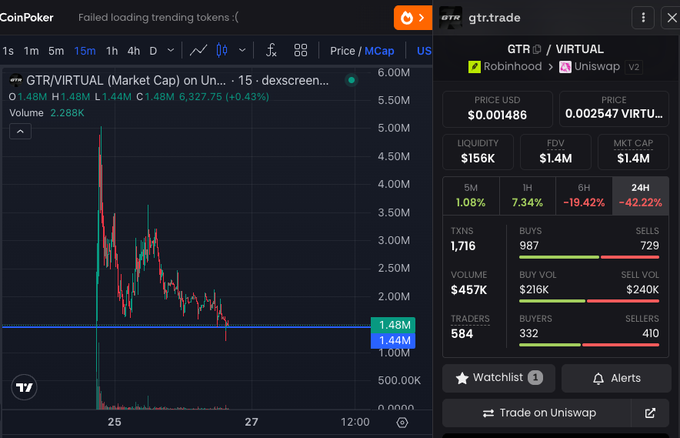Image resolution: width=680 pixels, height=438 pixels.
Task: Click the CoinPoker ad label
Action: click(x=26, y=18)
